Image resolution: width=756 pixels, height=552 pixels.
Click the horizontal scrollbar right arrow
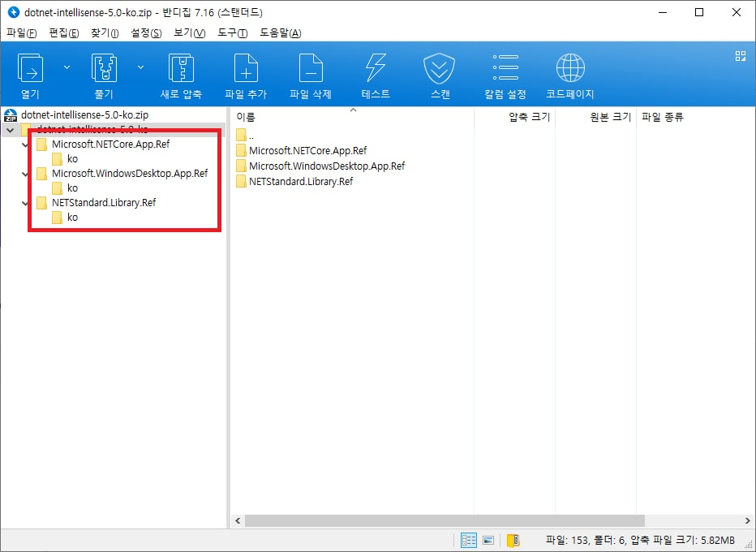coord(747,520)
